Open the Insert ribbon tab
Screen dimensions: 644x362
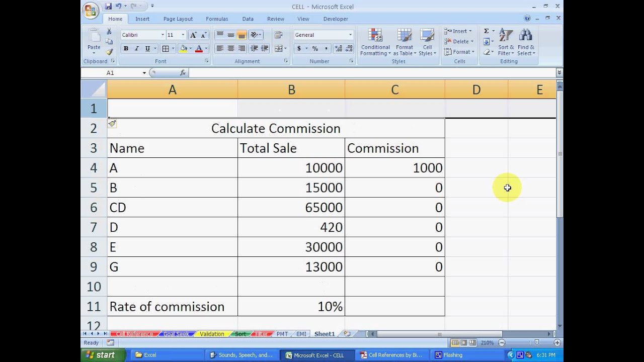[142, 19]
